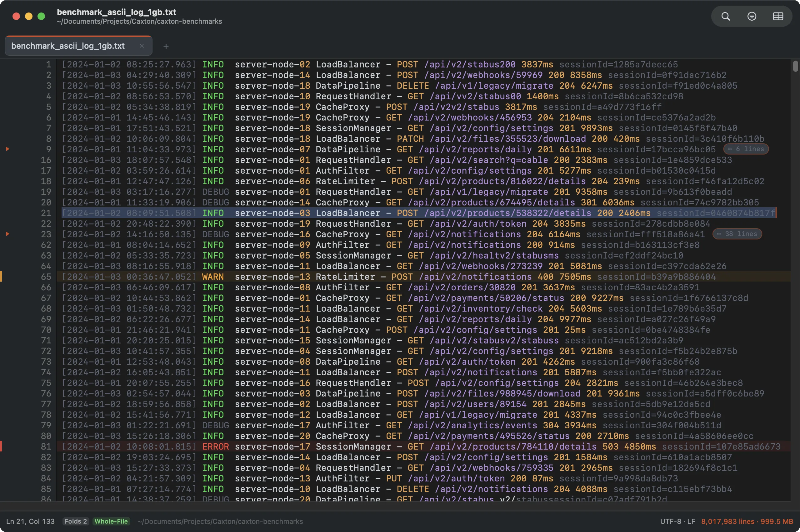800x532 pixels.
Task: Click /api/v2/users/89154 on line 77
Action: click(x=475, y=404)
